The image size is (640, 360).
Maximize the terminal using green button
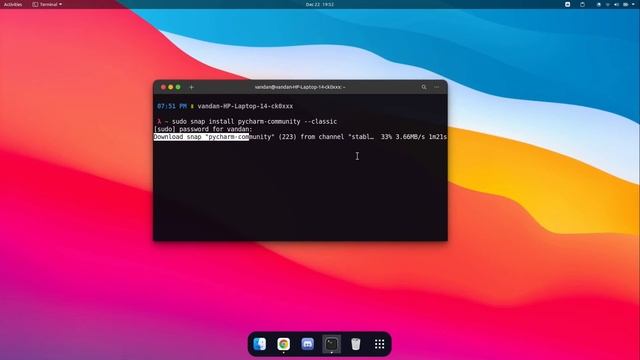178,87
